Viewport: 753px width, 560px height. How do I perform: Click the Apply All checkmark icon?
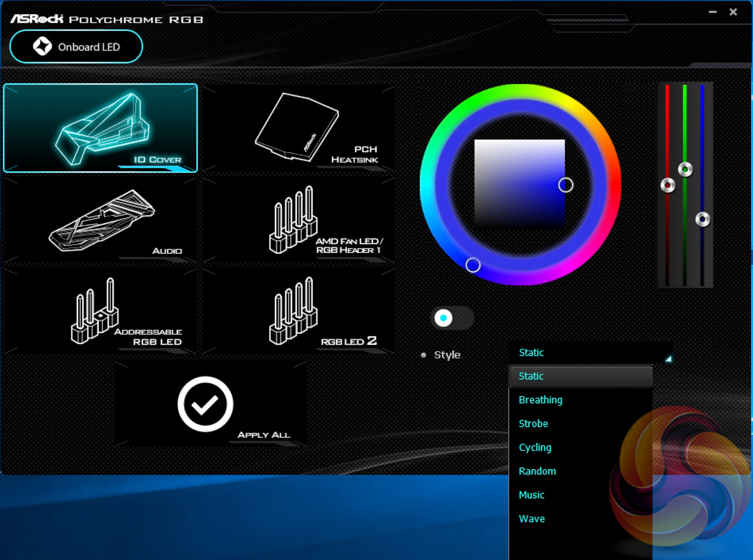click(x=205, y=404)
